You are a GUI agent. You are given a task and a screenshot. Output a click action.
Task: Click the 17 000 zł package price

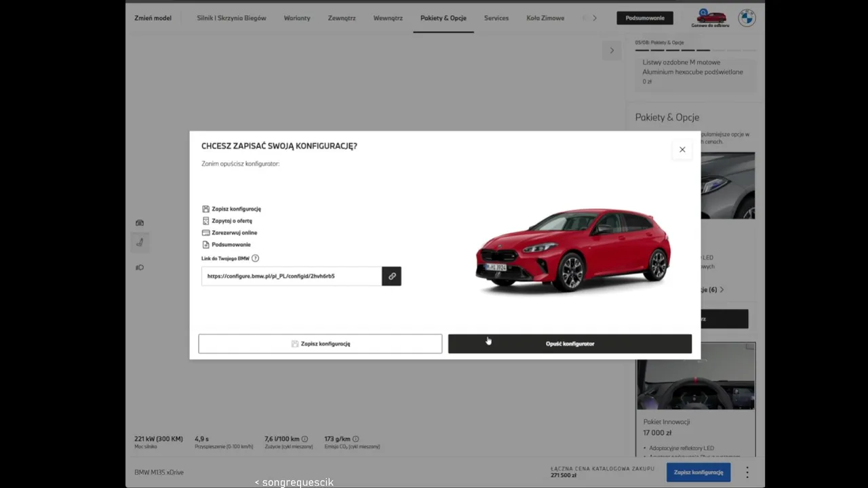click(x=657, y=432)
